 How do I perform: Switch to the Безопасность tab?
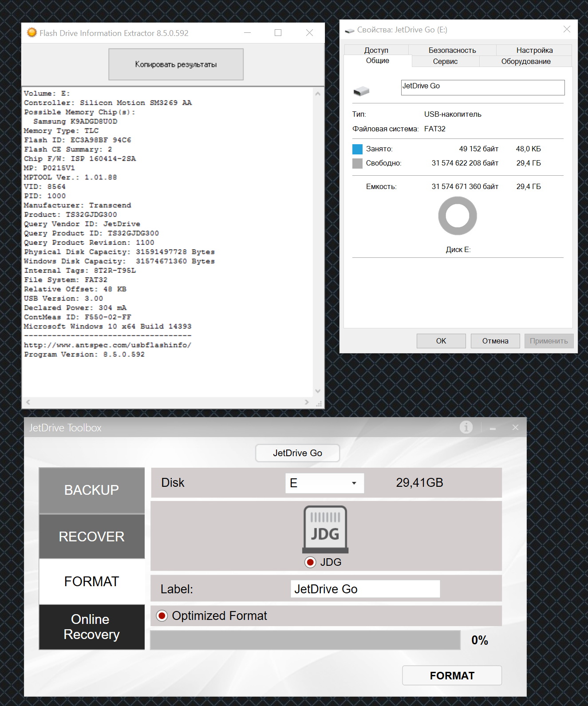pyautogui.click(x=452, y=50)
